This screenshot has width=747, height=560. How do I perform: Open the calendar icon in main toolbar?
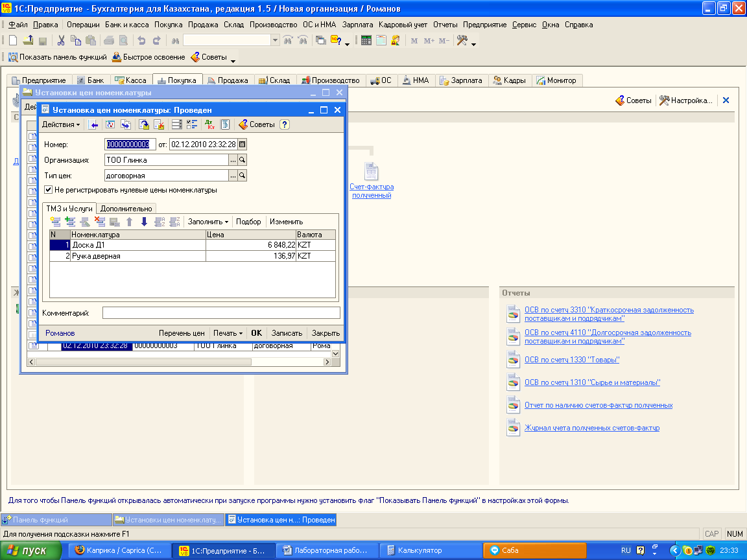(x=381, y=40)
